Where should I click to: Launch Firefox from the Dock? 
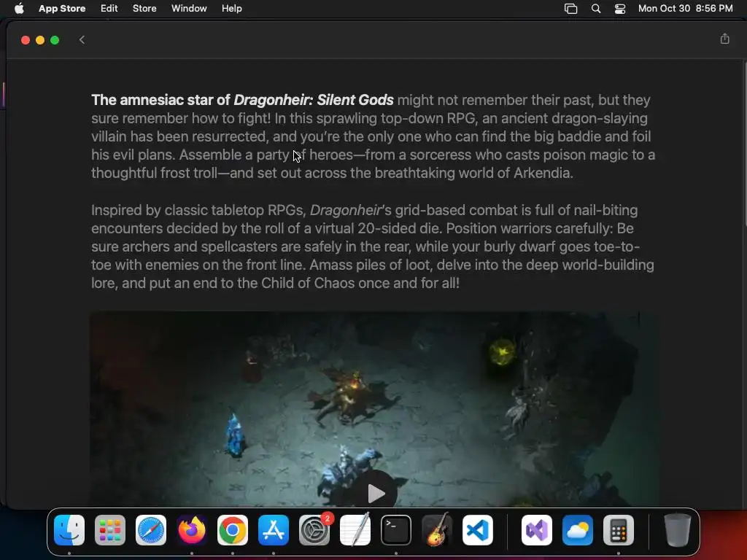click(192, 530)
